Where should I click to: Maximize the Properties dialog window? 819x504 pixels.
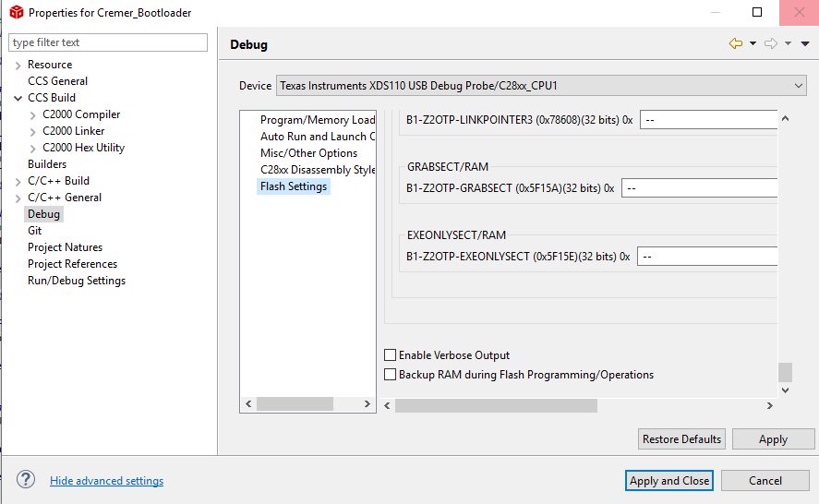tap(757, 12)
